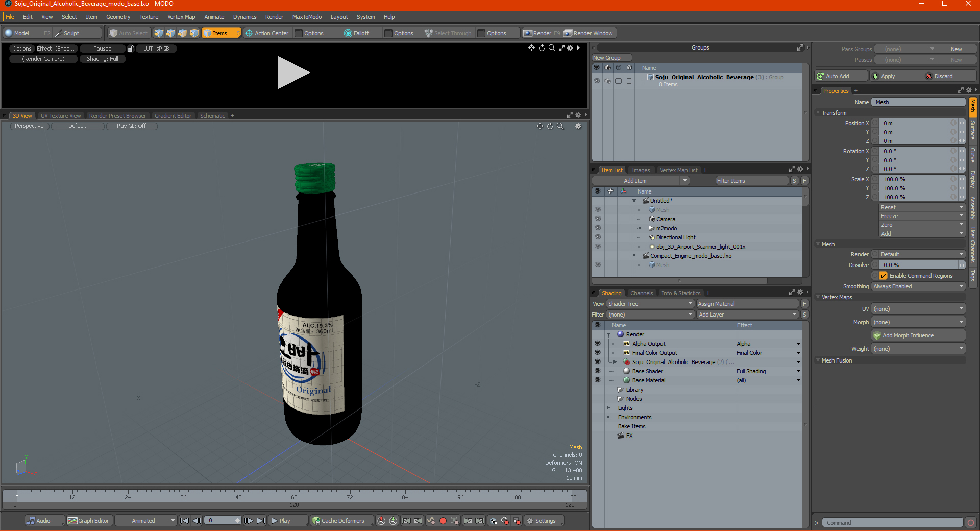This screenshot has height=531, width=980.
Task: Toggle visibility of m2modo item
Action: (x=598, y=228)
